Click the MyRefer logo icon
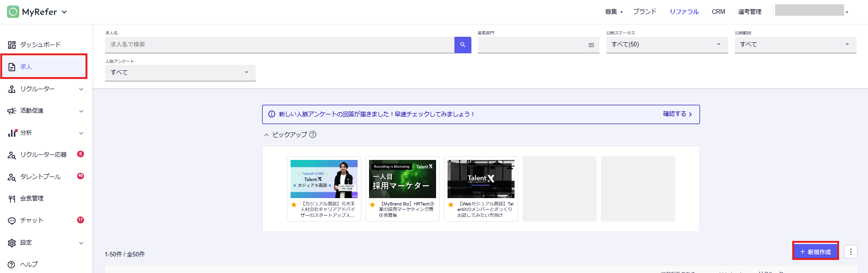Image resolution: width=868 pixels, height=273 pixels. pyautogui.click(x=13, y=12)
